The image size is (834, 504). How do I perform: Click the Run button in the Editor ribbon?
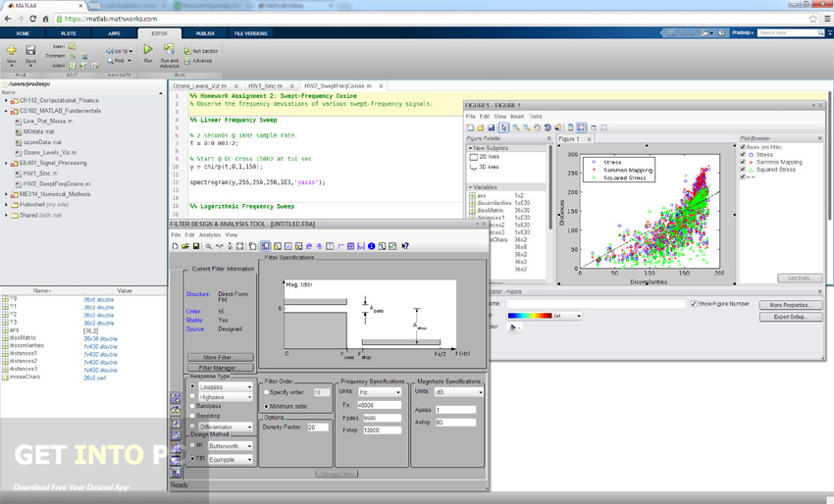[x=148, y=51]
